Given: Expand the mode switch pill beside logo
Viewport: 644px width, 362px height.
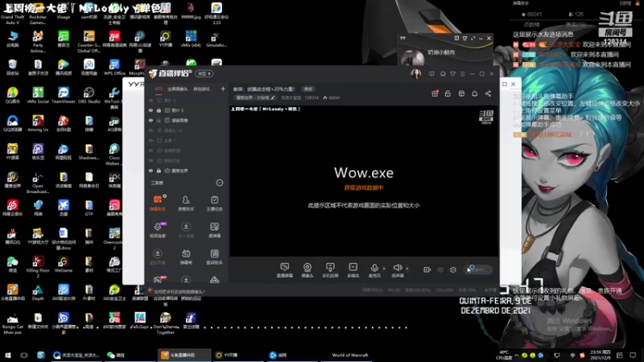Looking at the screenshot, I should 204,73.
